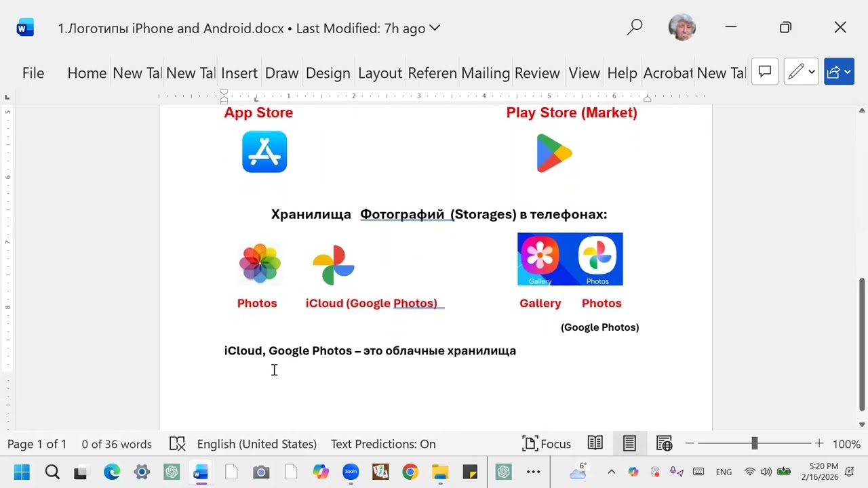
Task: Open word count via '0 of 36 words'
Action: [x=117, y=444]
